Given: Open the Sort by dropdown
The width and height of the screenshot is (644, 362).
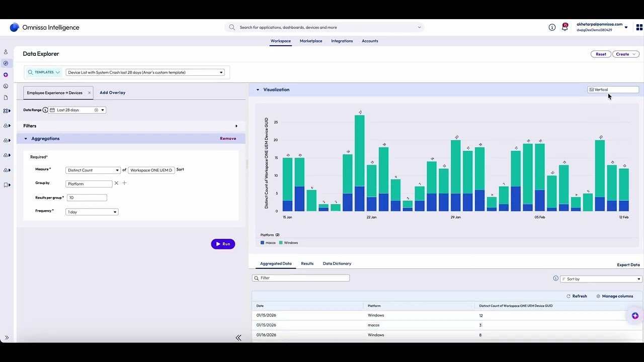Looking at the screenshot, I should click(x=601, y=279).
